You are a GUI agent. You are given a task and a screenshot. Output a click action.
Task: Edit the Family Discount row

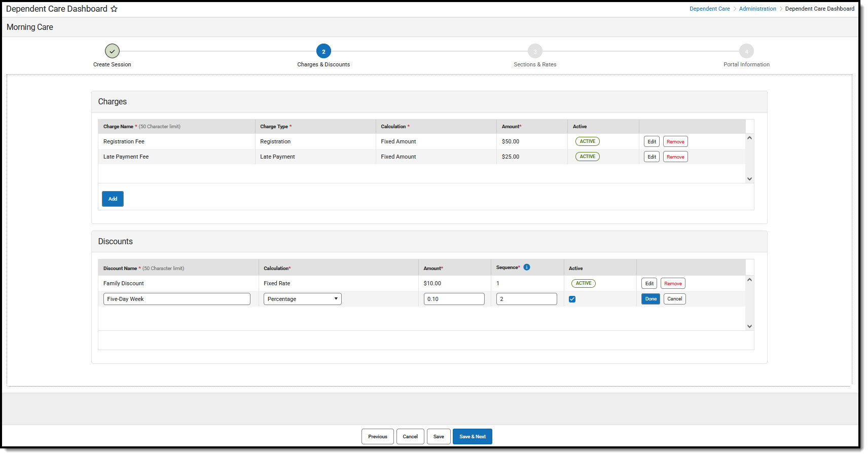point(649,284)
